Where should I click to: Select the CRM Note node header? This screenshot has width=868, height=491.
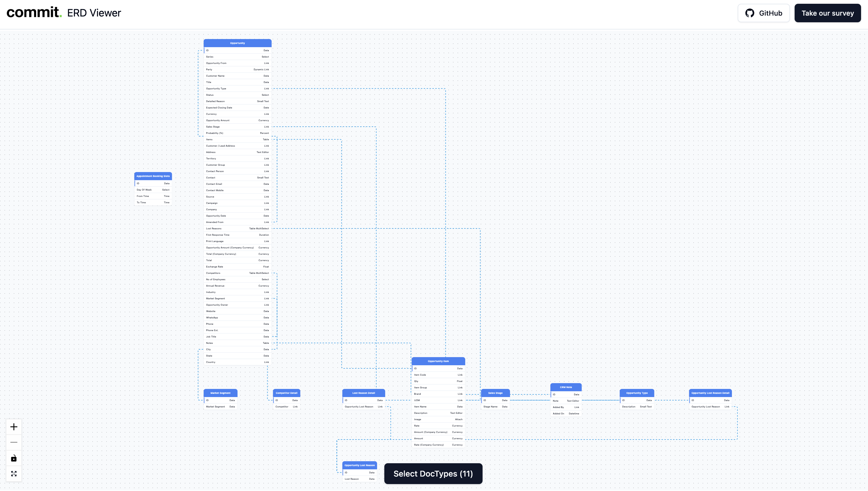[x=566, y=387]
